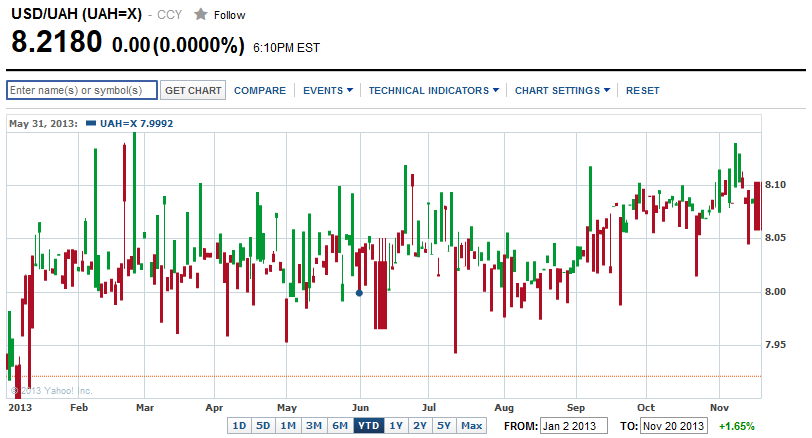Click the 7.95 y-axis label
The height and width of the screenshot is (438, 812).
775,344
